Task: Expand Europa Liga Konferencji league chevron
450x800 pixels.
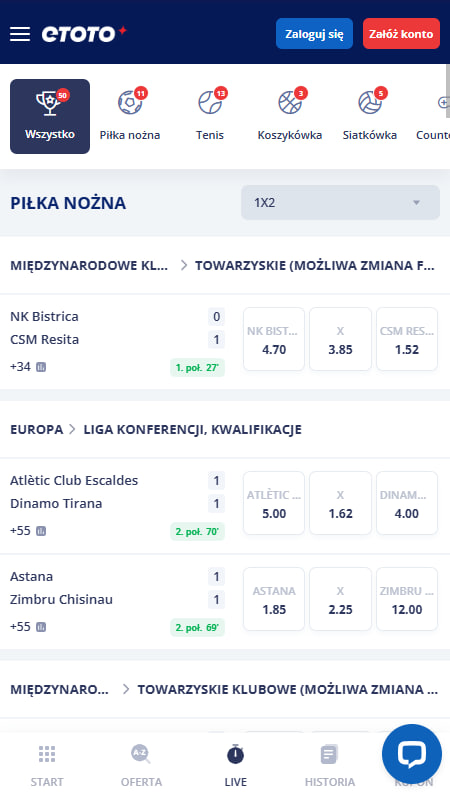Action: pyautogui.click(x=72, y=430)
